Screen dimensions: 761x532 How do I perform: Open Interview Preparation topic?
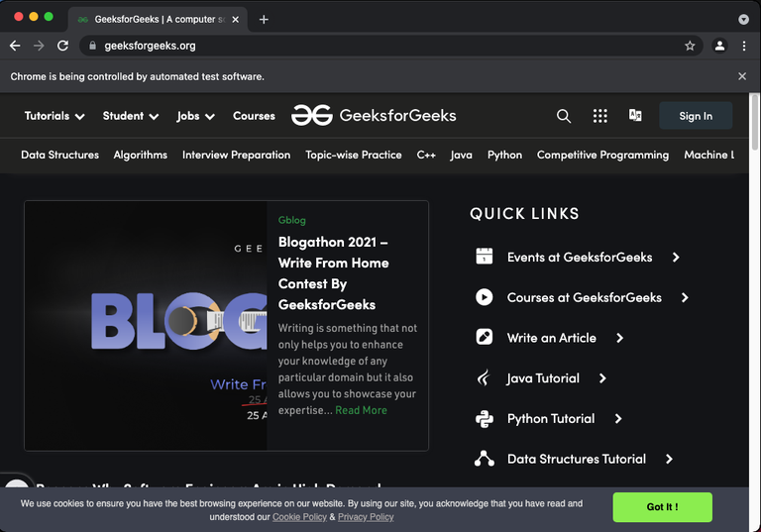click(x=237, y=155)
